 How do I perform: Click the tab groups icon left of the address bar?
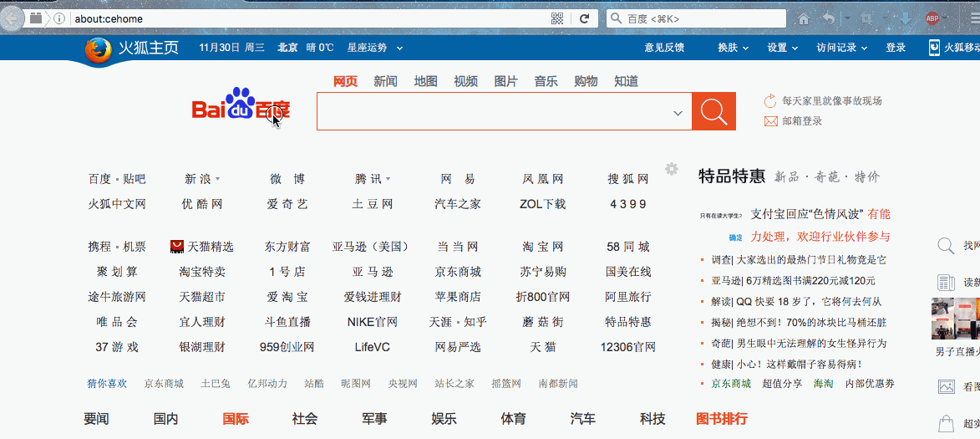coord(36,18)
